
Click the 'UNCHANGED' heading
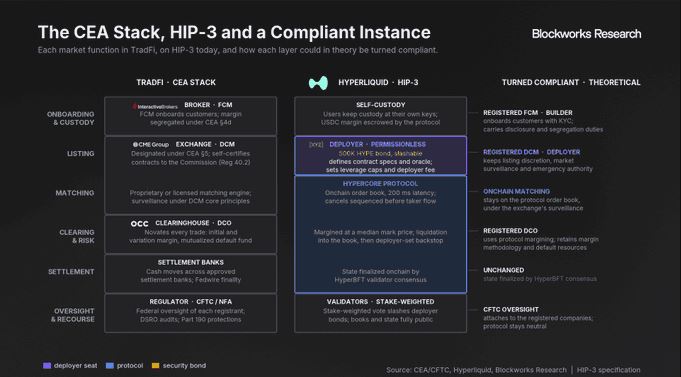click(503, 270)
